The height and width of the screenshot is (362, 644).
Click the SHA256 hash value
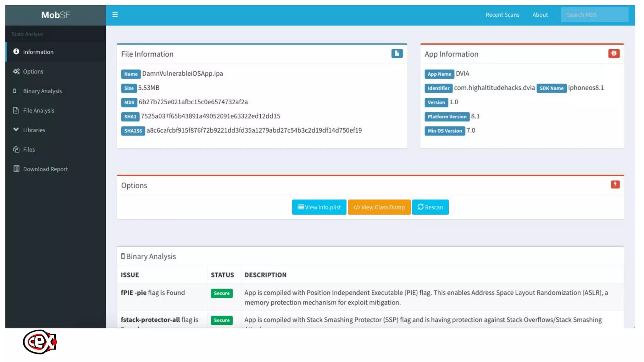[254, 130]
